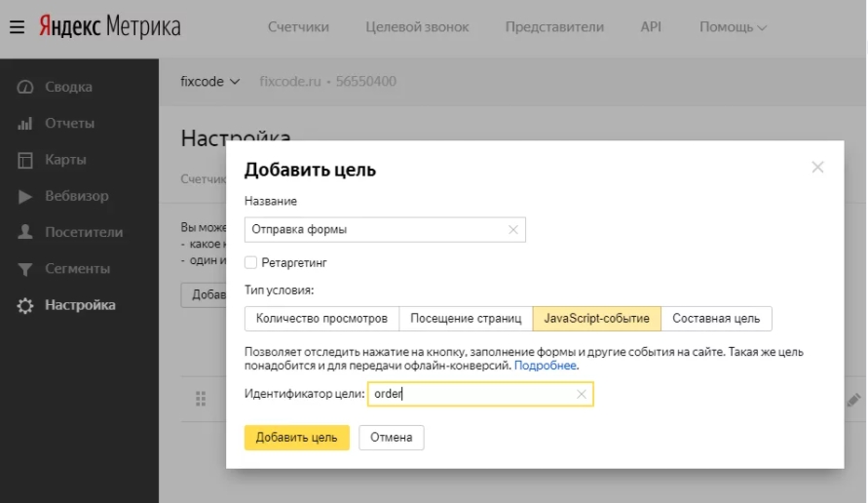The width and height of the screenshot is (868, 503).
Task: Expand the fixcode counter dropdown
Action: tap(209, 82)
